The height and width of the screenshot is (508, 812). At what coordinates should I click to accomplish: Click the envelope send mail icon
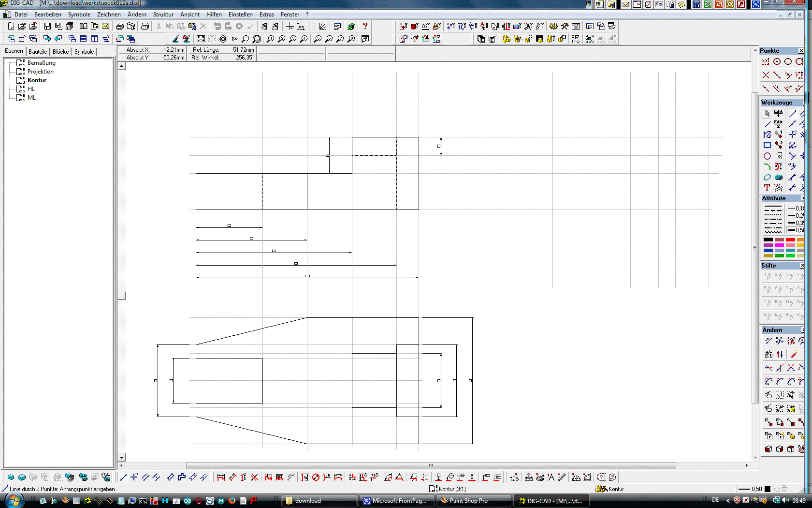[x=105, y=26]
